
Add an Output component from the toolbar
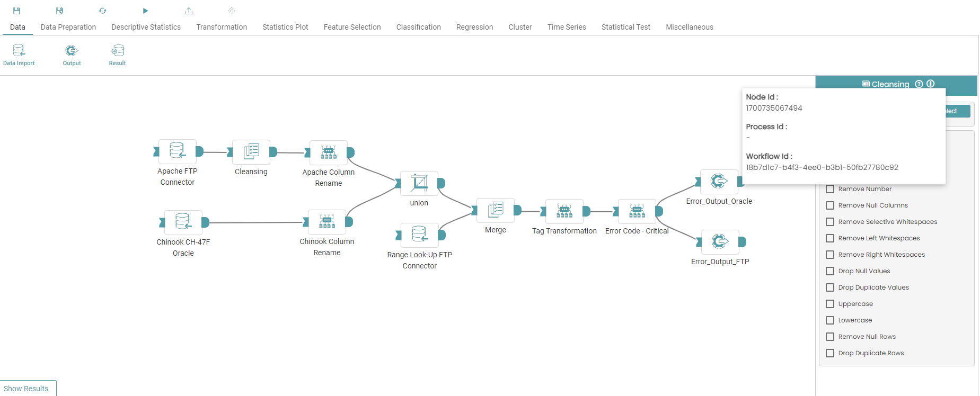click(x=72, y=55)
